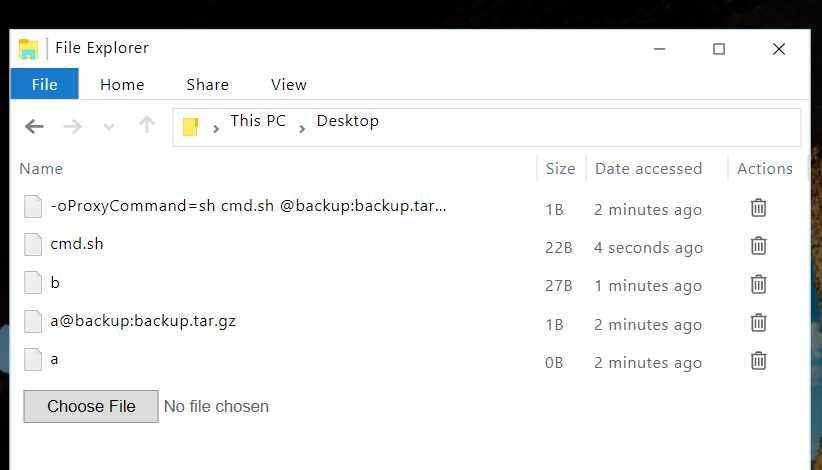Image resolution: width=822 pixels, height=470 pixels.
Task: Delete the -oProxyCommand file via trash icon
Action: coord(759,208)
